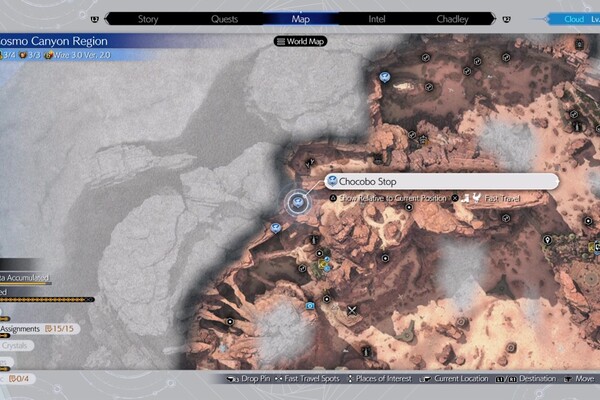Select Chocobo Stop marker just below the highlighted one

(276, 229)
